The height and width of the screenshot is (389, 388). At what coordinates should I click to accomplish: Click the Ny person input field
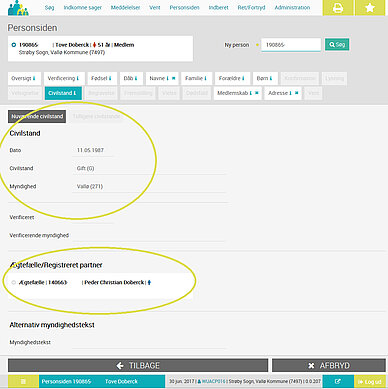pyautogui.click(x=291, y=45)
